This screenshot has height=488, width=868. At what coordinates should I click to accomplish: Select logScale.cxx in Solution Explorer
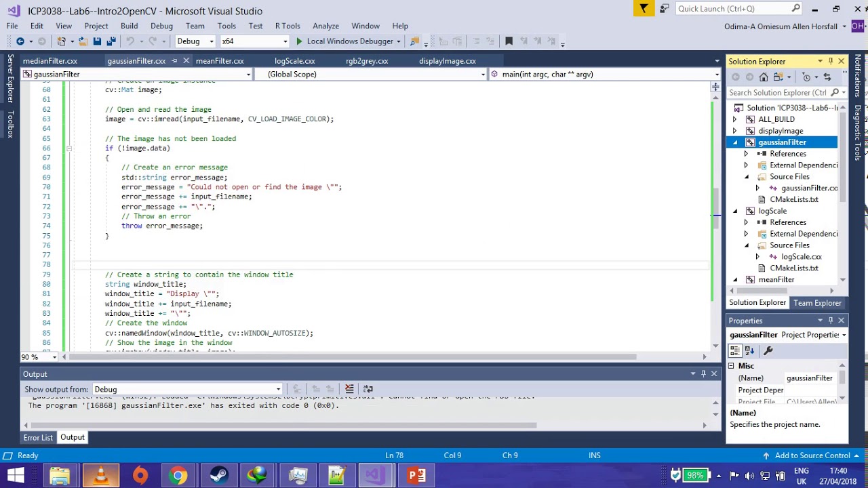tap(801, 257)
